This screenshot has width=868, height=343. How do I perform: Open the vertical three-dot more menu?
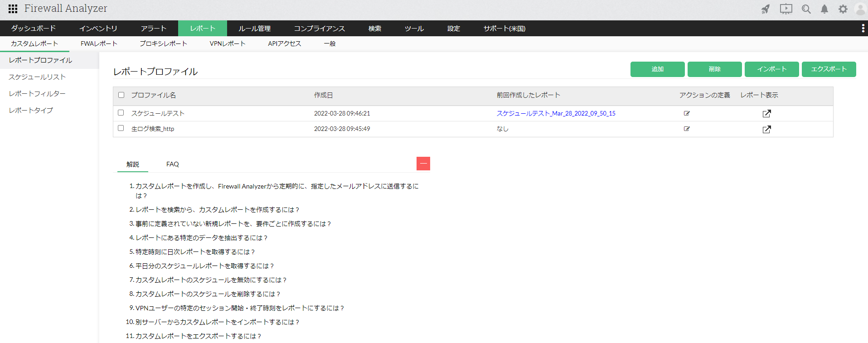(x=863, y=29)
